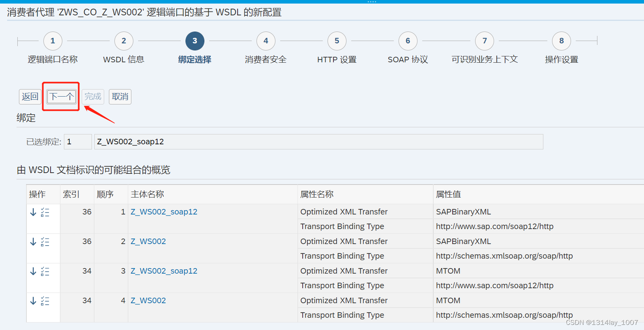Click the 顺序 column header

(x=111, y=194)
